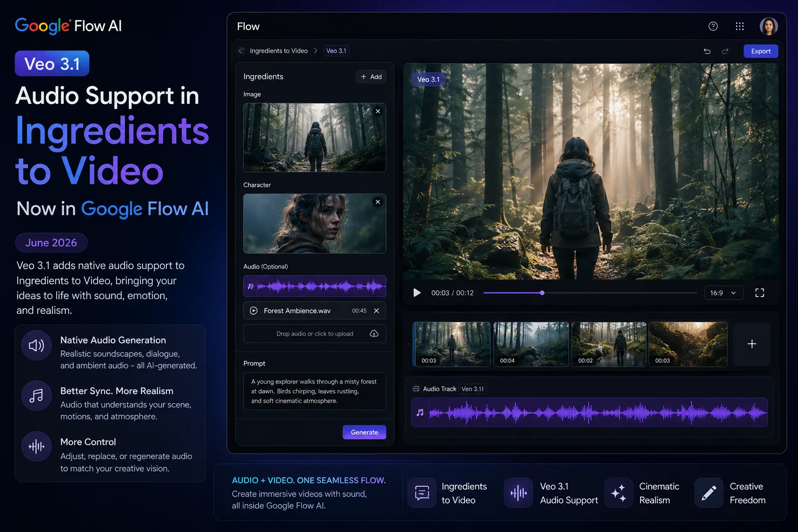Select the first clip thumbnail 00:03

(x=451, y=344)
